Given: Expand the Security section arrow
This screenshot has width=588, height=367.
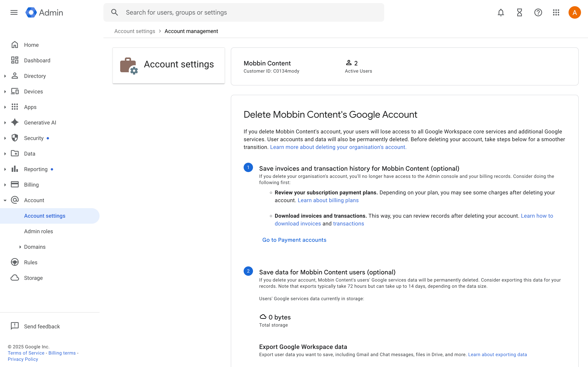Looking at the screenshot, I should point(5,138).
